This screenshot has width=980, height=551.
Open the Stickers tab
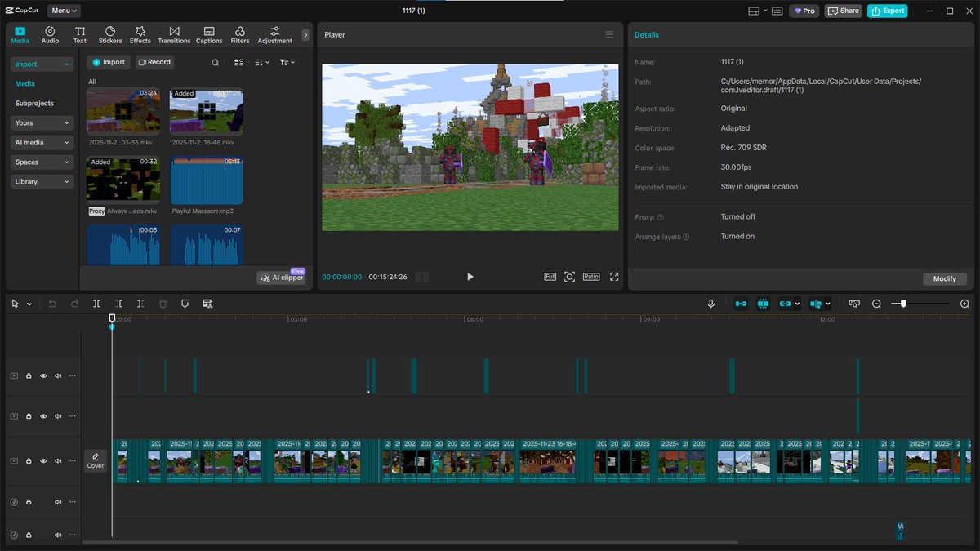pyautogui.click(x=110, y=34)
